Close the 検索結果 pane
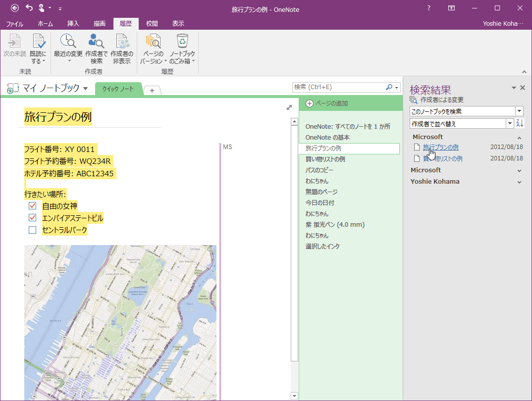The width and height of the screenshot is (532, 401). pos(523,88)
